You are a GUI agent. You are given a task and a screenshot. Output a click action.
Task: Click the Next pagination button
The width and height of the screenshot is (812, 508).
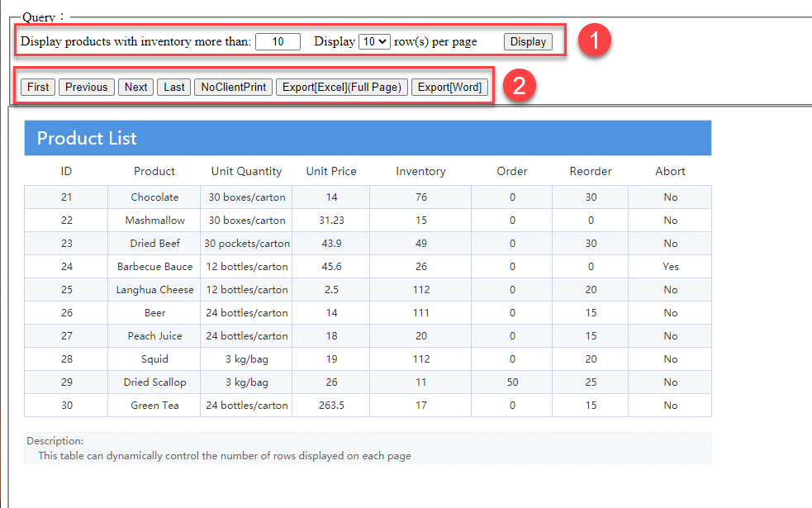(135, 86)
